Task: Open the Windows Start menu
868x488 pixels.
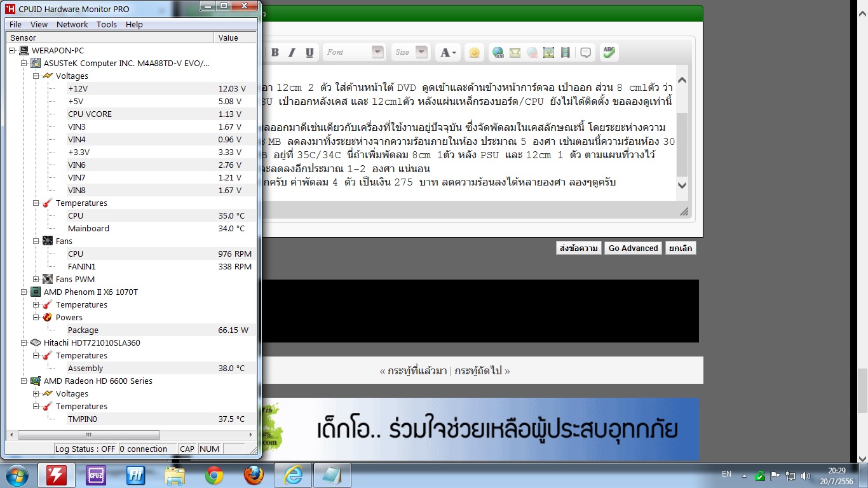Action: 16,475
